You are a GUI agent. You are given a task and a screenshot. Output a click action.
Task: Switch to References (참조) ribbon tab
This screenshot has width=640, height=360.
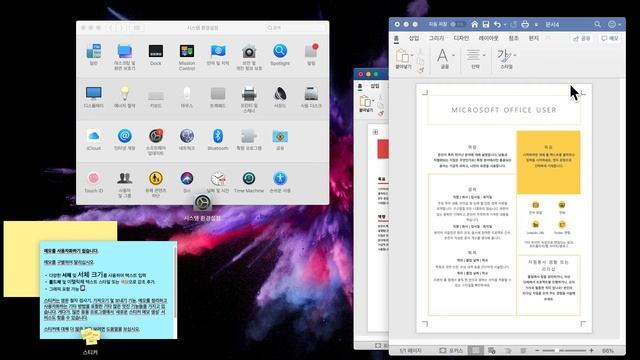coord(513,38)
